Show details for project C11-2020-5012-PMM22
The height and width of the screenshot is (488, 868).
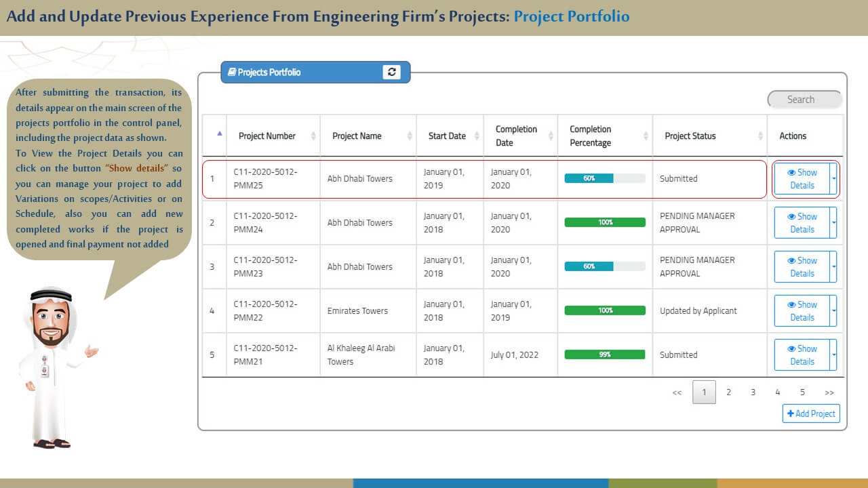pyautogui.click(x=802, y=311)
